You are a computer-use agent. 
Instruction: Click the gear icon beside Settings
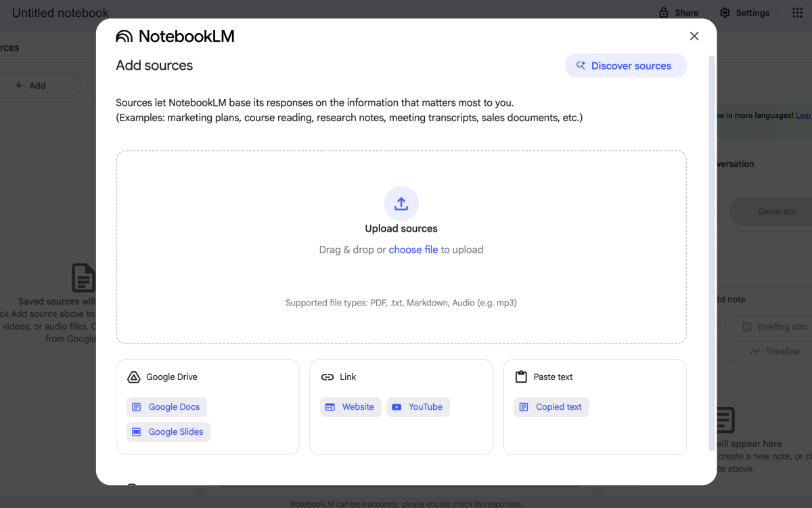(725, 13)
